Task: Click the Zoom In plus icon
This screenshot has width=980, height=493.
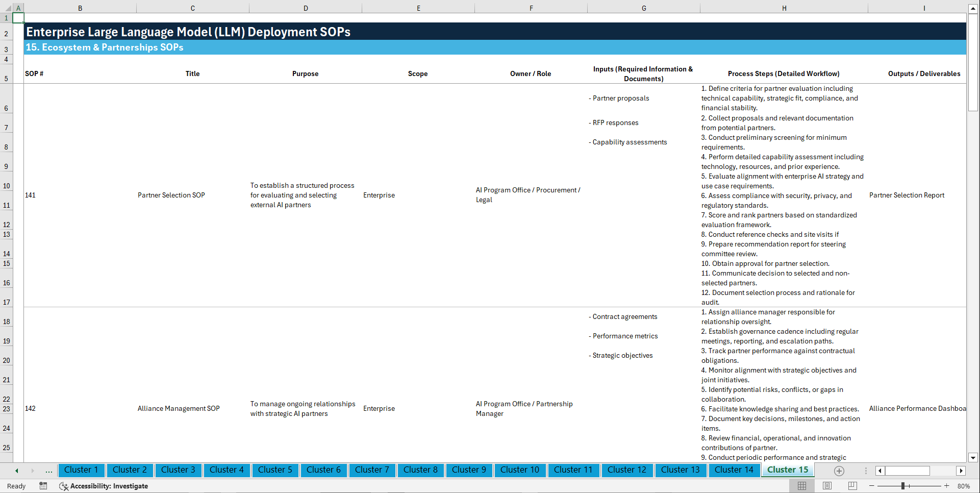Action: pyautogui.click(x=947, y=485)
